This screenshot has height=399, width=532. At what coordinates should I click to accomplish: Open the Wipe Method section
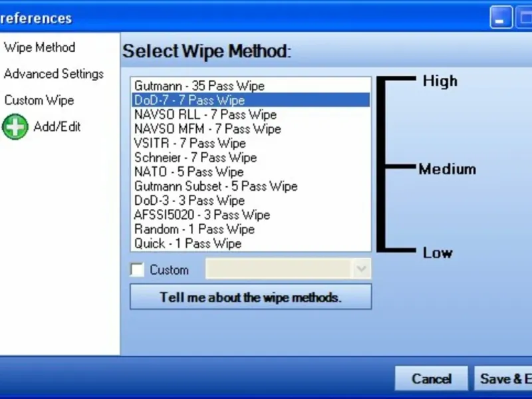[x=40, y=47]
